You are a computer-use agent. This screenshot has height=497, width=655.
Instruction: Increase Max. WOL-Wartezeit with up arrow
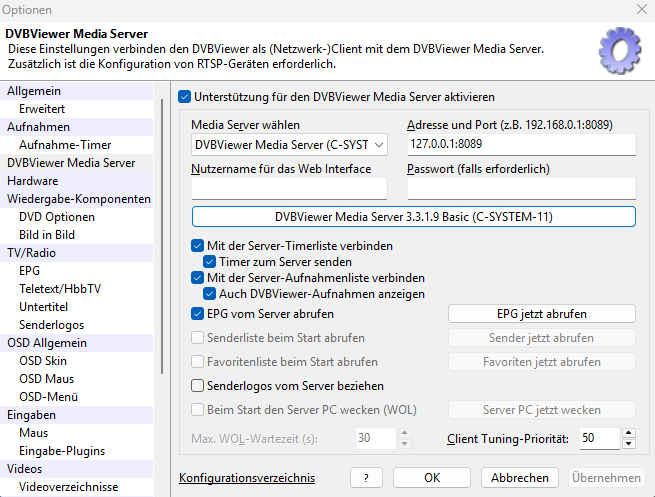pyautogui.click(x=404, y=433)
